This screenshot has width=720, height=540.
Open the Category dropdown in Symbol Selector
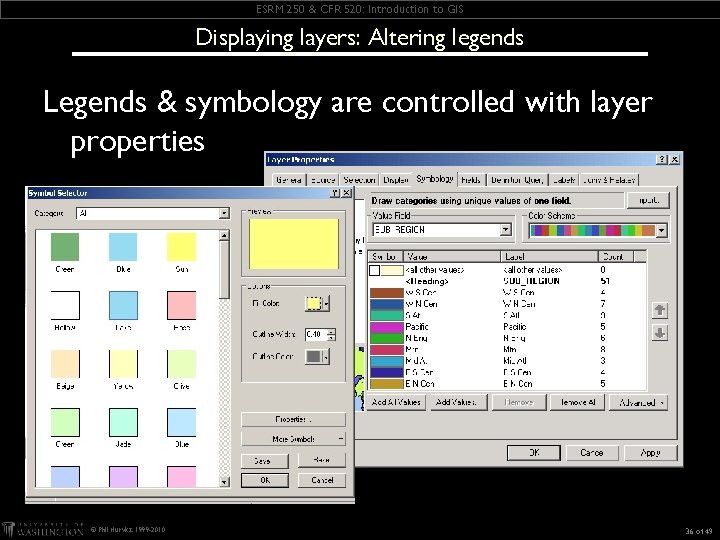[x=224, y=213]
